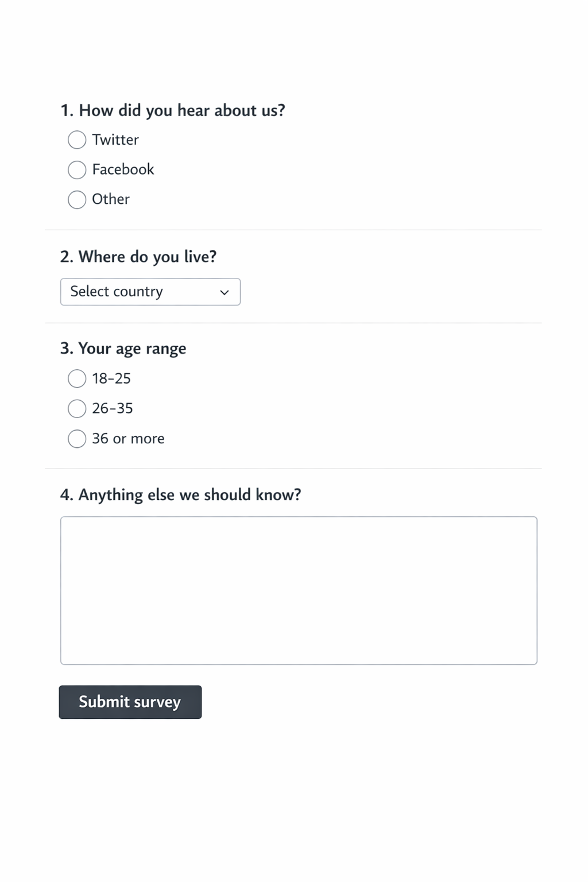Click the Facebook label text

coord(123,169)
